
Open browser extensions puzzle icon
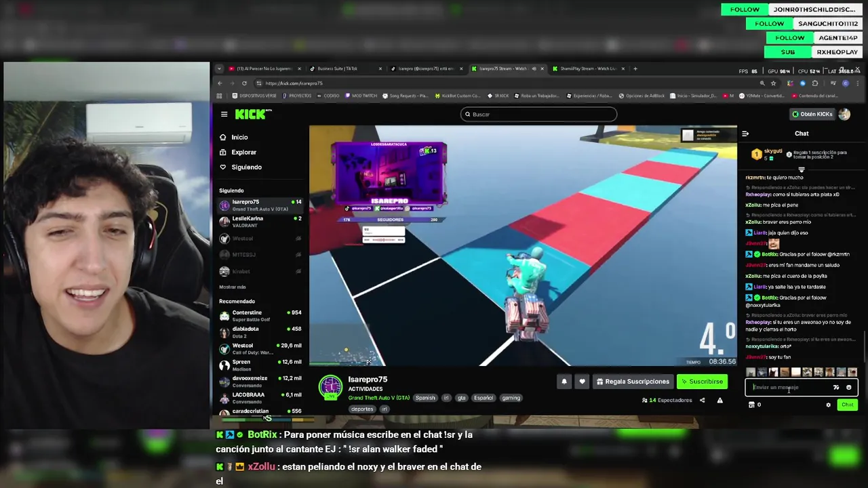[x=815, y=83]
